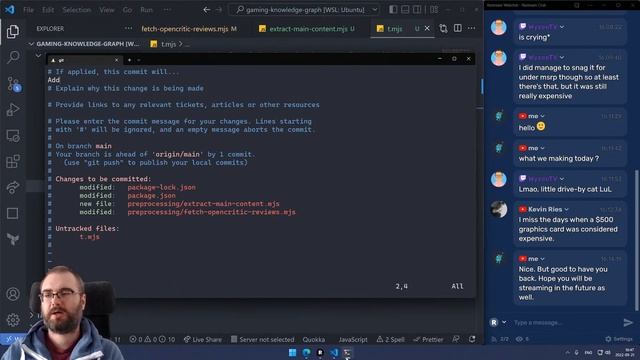Open the File menu

coord(28,9)
